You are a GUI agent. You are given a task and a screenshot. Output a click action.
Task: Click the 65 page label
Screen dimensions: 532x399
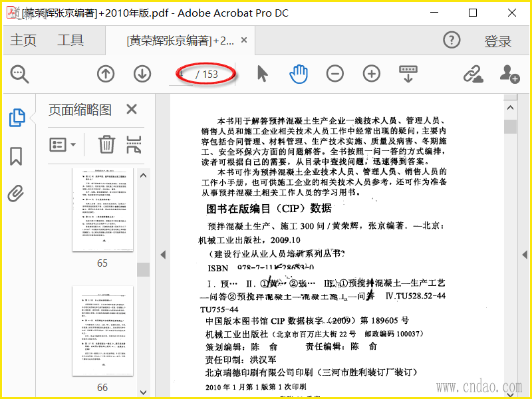click(102, 263)
